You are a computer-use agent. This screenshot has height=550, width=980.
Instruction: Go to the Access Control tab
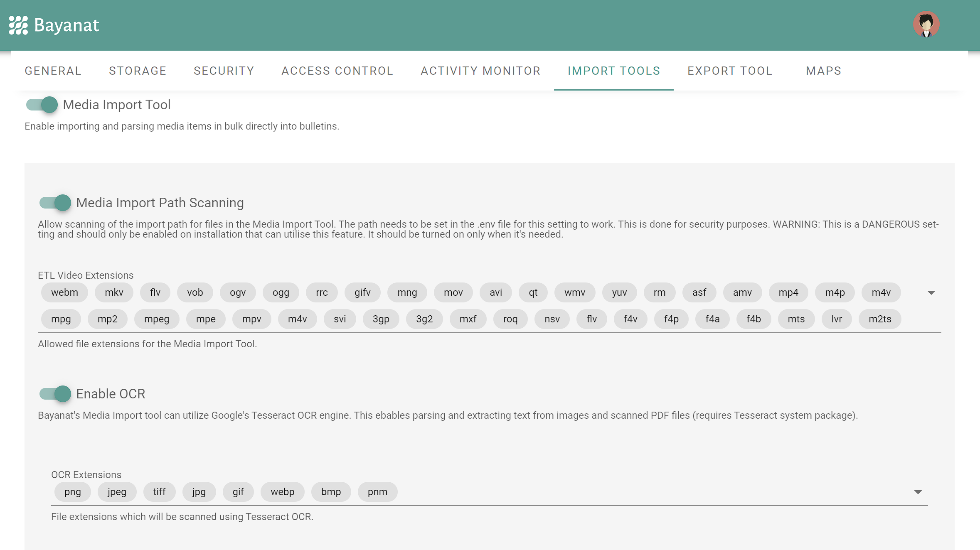click(337, 71)
